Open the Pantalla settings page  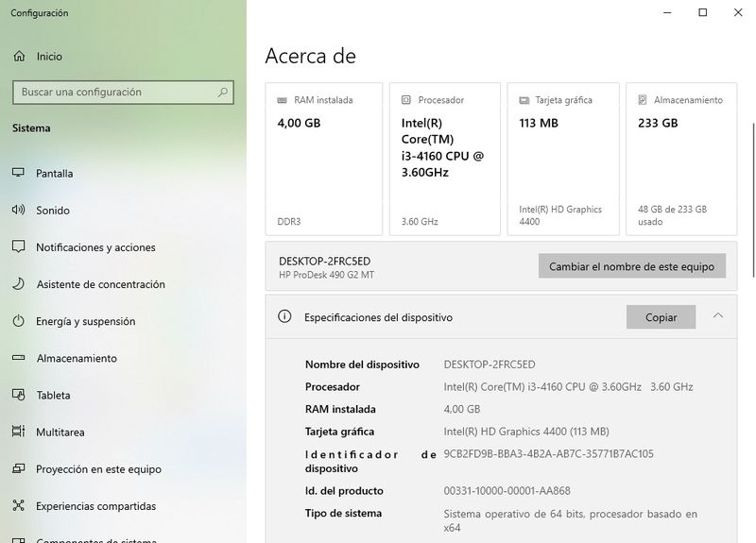click(123, 174)
